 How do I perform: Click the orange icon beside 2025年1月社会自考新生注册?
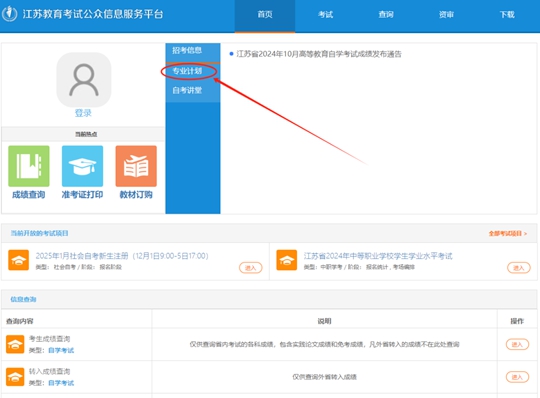[x=19, y=260]
